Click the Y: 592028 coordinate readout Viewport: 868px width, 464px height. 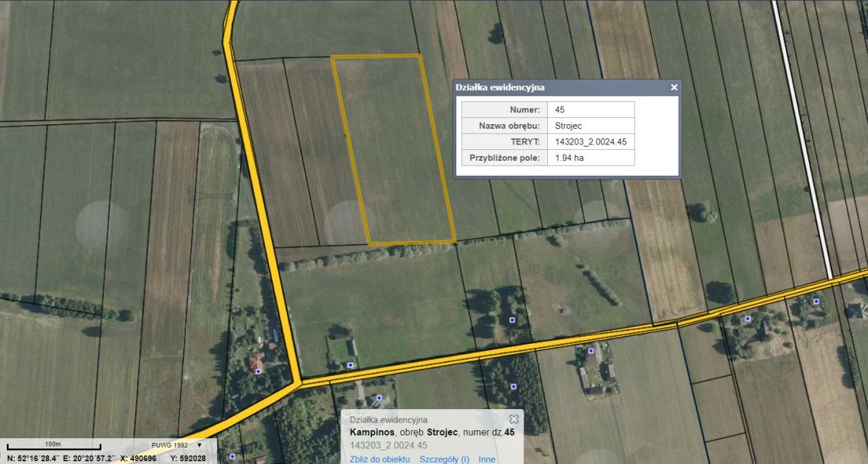tap(188, 459)
